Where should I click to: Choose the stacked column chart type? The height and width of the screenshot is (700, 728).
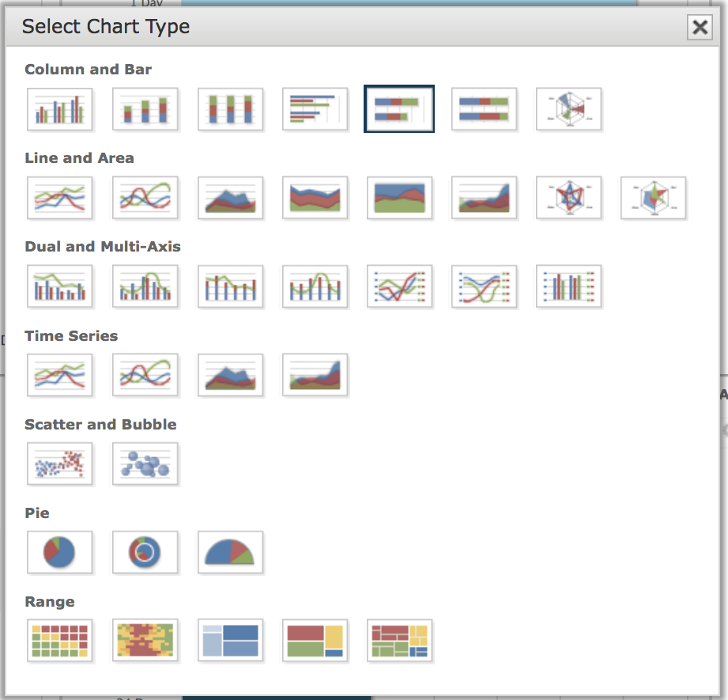145,109
